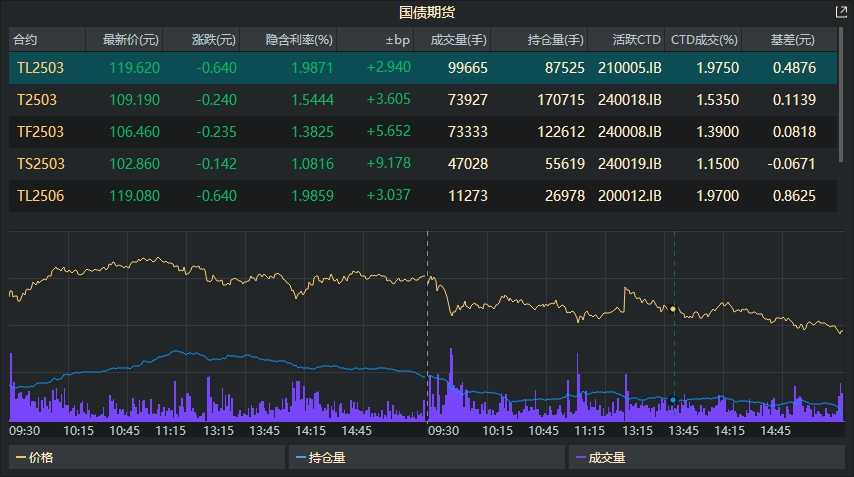Click the 合约 column header
This screenshot has width=854, height=477.
coord(26,40)
